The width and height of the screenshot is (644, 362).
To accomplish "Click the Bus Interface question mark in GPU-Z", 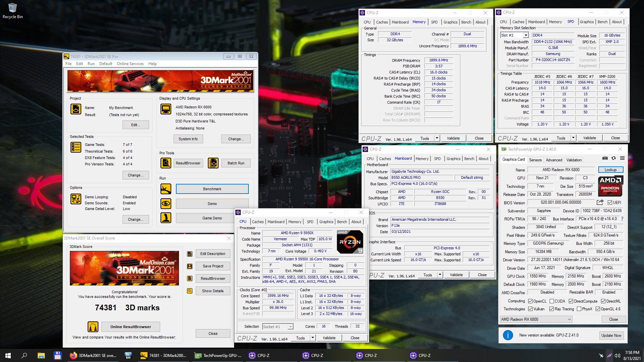I will tap(622, 219).
